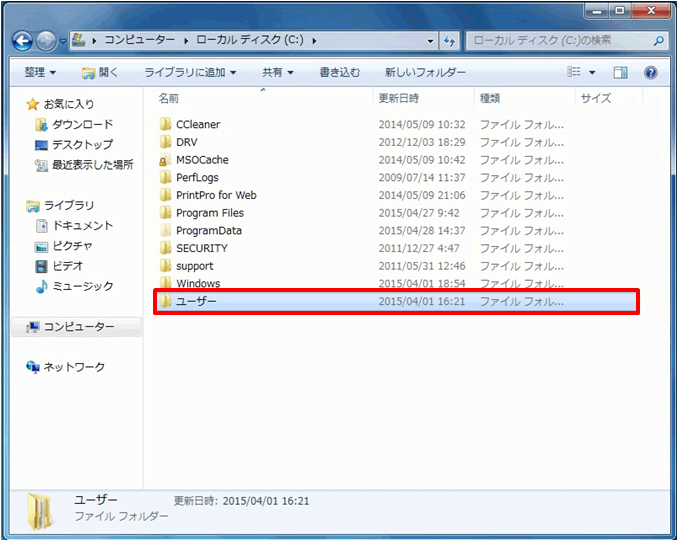Click date 2009/07/14 11:37 of PerfLogs
Viewport: 678px width, 541px height.
pyautogui.click(x=422, y=178)
